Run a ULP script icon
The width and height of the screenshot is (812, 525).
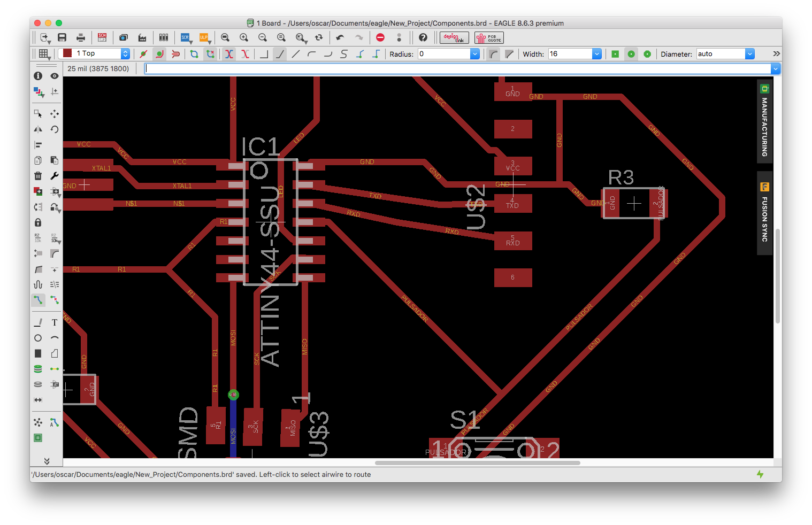tap(204, 37)
